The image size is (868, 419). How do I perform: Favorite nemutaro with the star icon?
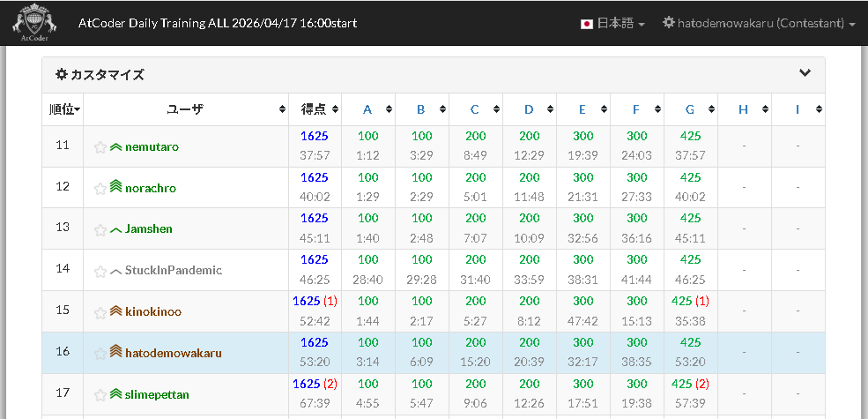pyautogui.click(x=100, y=147)
